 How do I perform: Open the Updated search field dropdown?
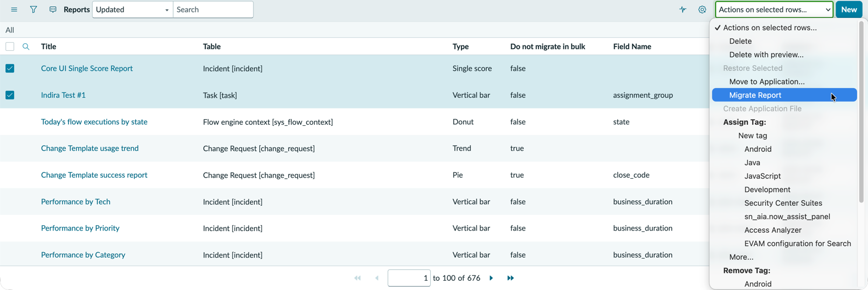[x=133, y=10]
